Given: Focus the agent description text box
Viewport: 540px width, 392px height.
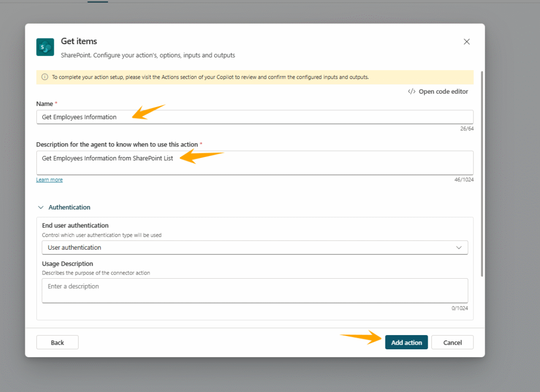Looking at the screenshot, I should 254,162.
